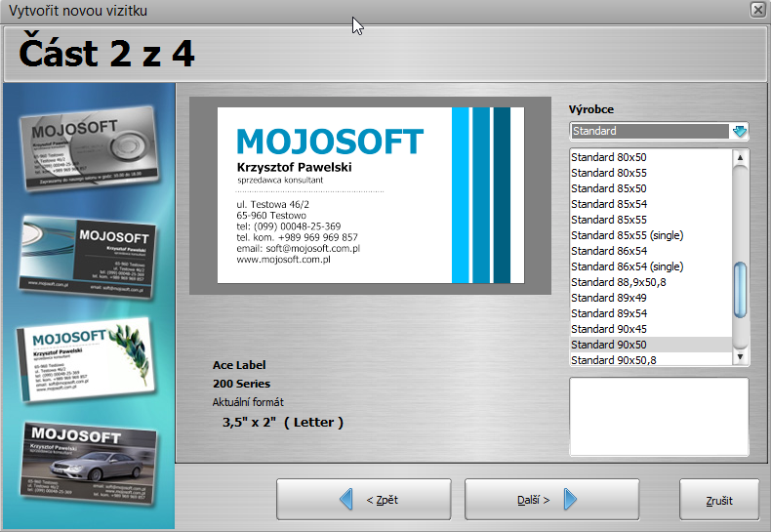Pick Standard 86x54 (single) entry

point(651,266)
